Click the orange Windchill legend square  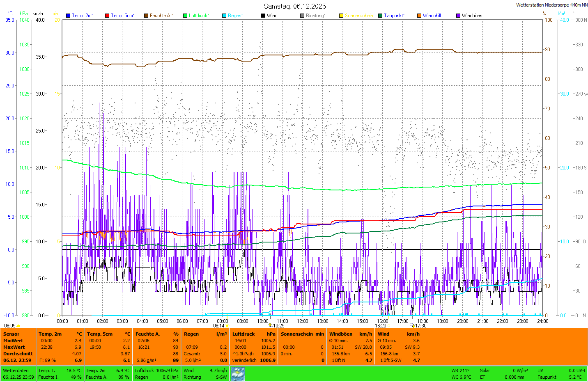pyautogui.click(x=419, y=16)
